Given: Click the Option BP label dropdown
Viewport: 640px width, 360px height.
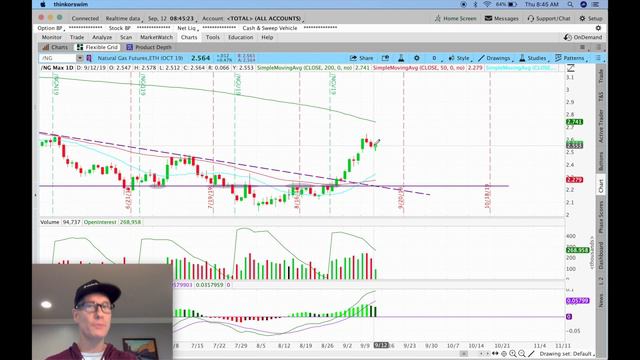Looking at the screenshot, I should 51,28.
